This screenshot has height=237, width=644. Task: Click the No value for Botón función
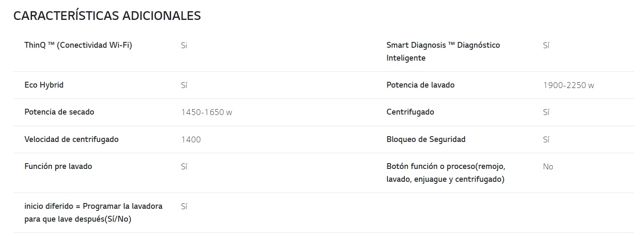pyautogui.click(x=548, y=167)
